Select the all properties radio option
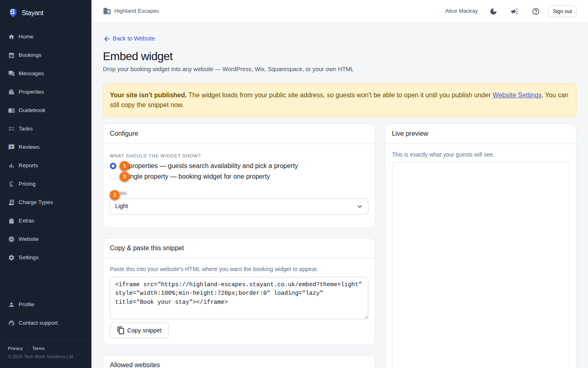 pos(113,166)
